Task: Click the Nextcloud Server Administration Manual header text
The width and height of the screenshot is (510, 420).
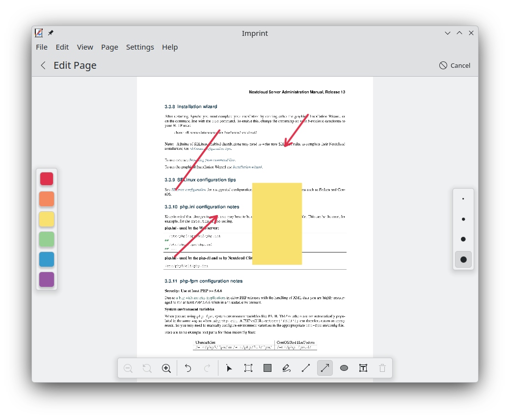Action: pos(297,92)
